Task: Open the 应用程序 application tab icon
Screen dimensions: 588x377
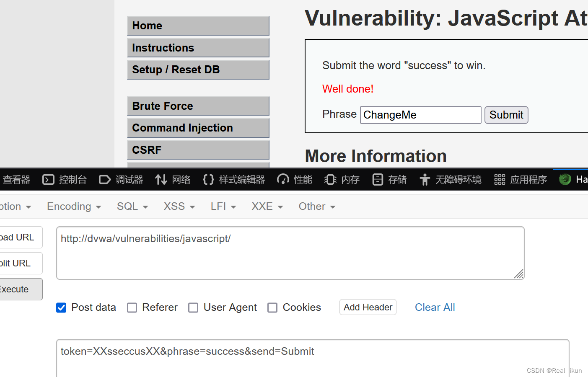Action: point(500,180)
